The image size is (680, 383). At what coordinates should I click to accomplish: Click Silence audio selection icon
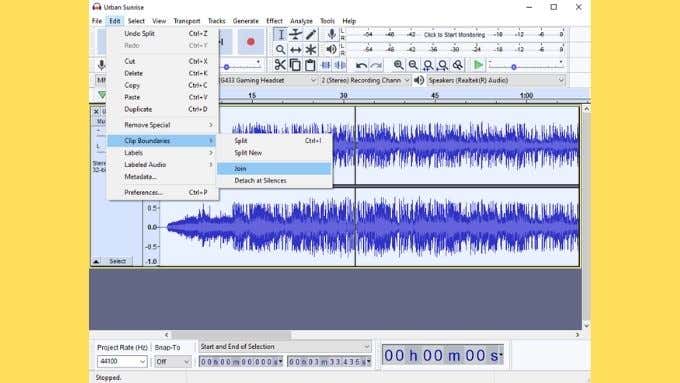click(x=340, y=65)
